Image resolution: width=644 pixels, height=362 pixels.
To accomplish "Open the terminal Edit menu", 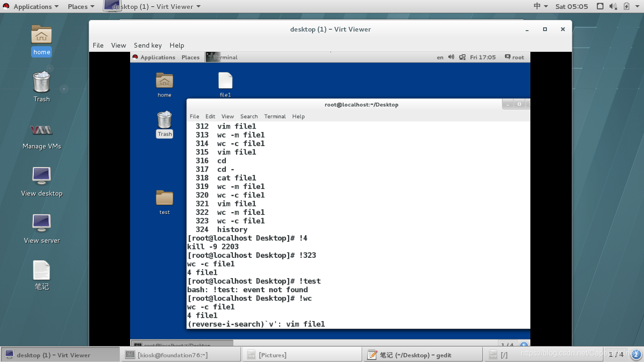I will pos(210,116).
